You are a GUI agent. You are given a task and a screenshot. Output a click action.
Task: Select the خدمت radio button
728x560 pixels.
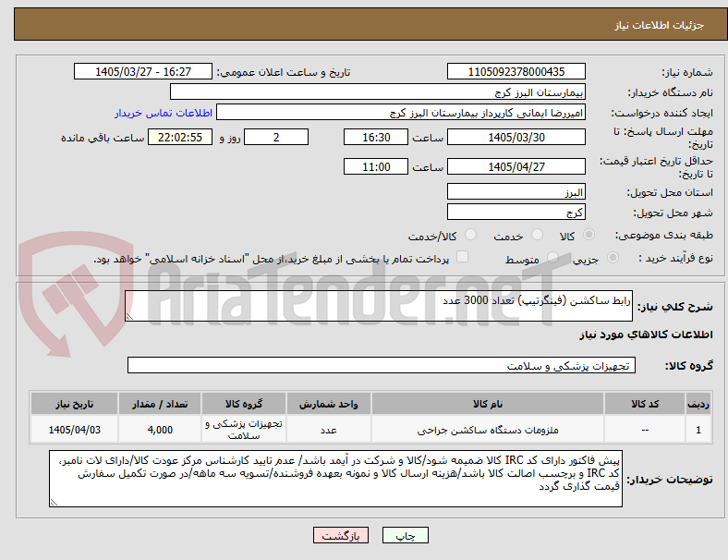[537, 235]
